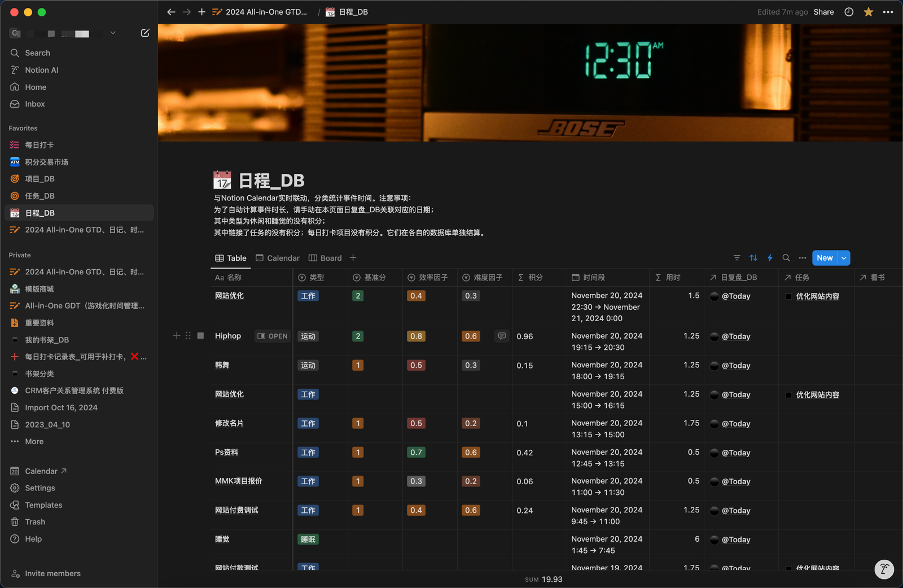Viewport: 903px width, 588px height.
Task: Click the filter icon in database toolbar
Action: (737, 258)
